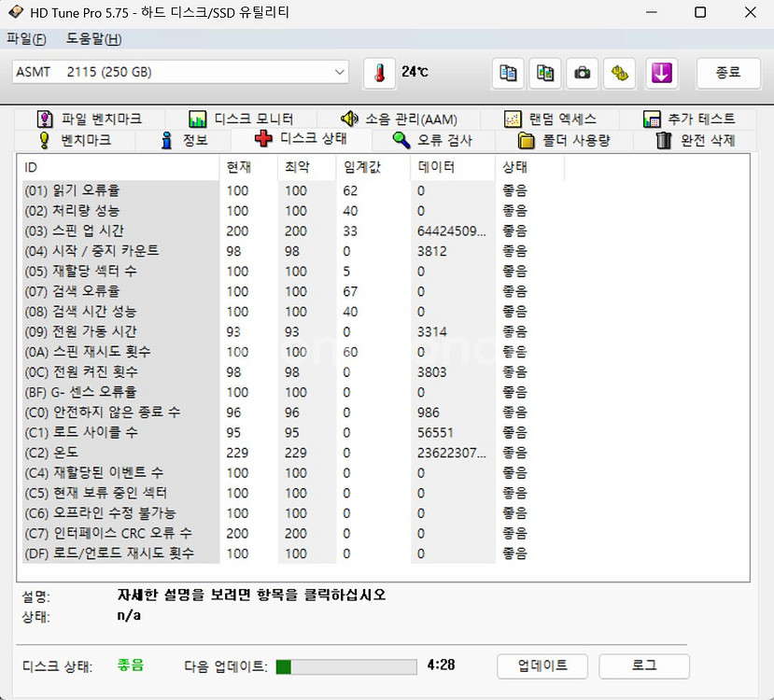Open the 도움말 menu
This screenshot has width=774, height=700.
93,38
